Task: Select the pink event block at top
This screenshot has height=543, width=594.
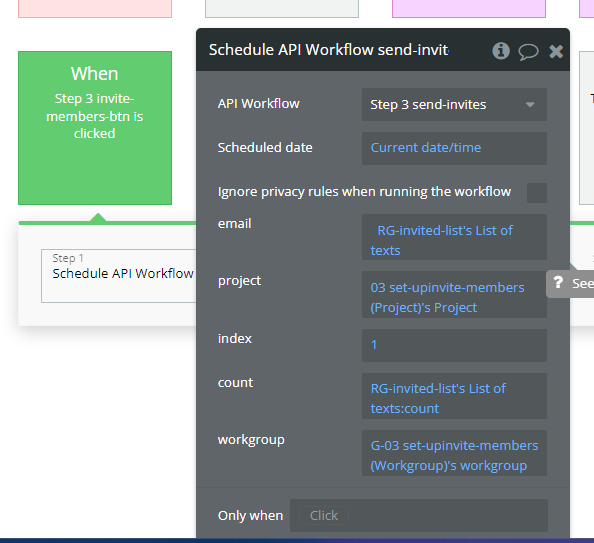Action: click(x=95, y=8)
